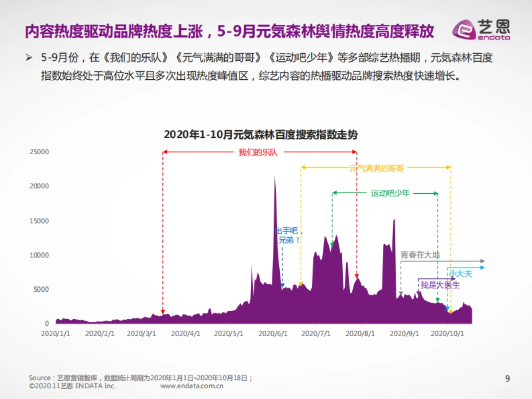Screen dimensions: 532x399
Task: Click the page number 9
Action: [507, 379]
